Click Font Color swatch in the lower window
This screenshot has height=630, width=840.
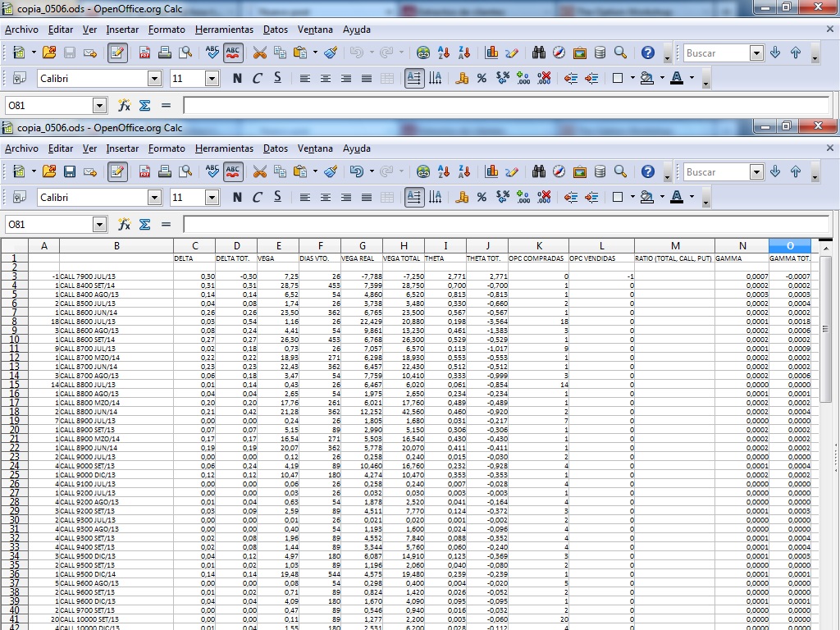[x=677, y=198]
